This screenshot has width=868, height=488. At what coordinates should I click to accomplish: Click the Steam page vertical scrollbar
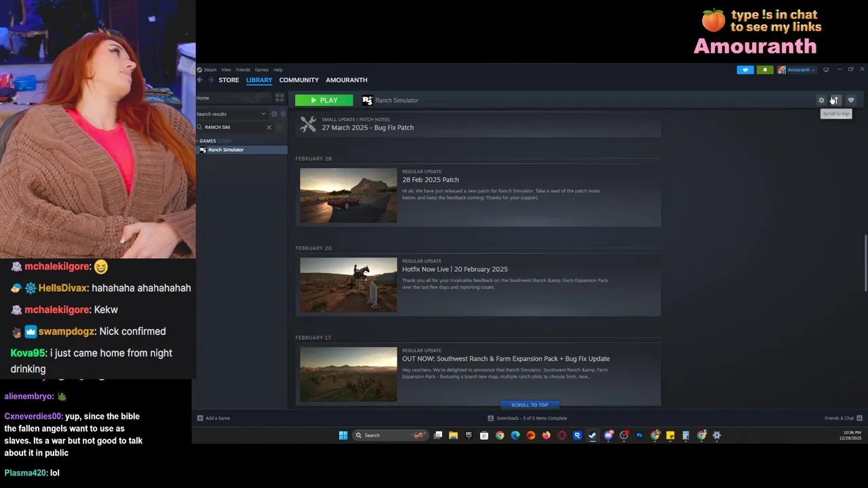coord(865,264)
